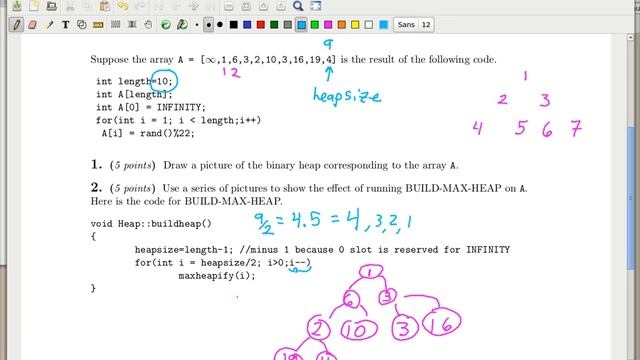640x360 pixels.
Task: Click the Normal Size zoom icon
Action: click(x=281, y=6)
